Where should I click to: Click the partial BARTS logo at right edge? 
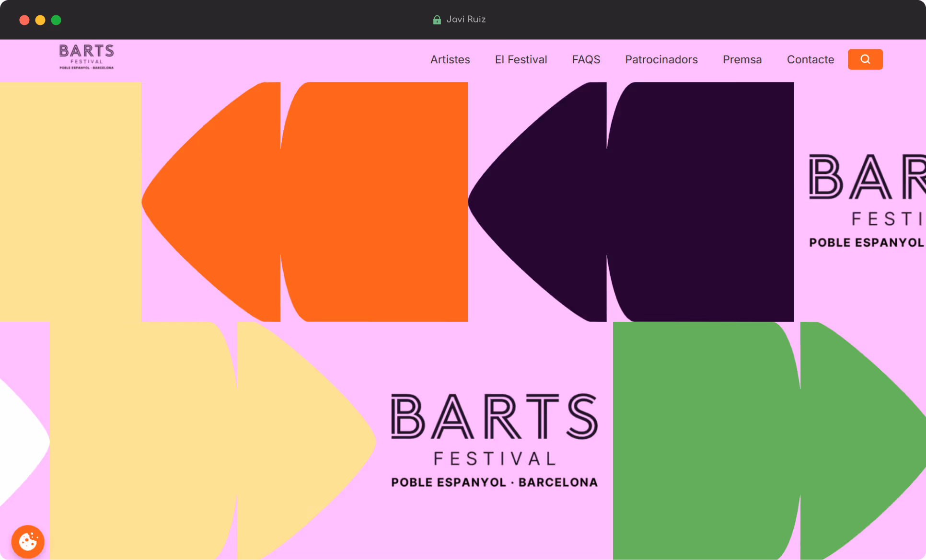(867, 201)
